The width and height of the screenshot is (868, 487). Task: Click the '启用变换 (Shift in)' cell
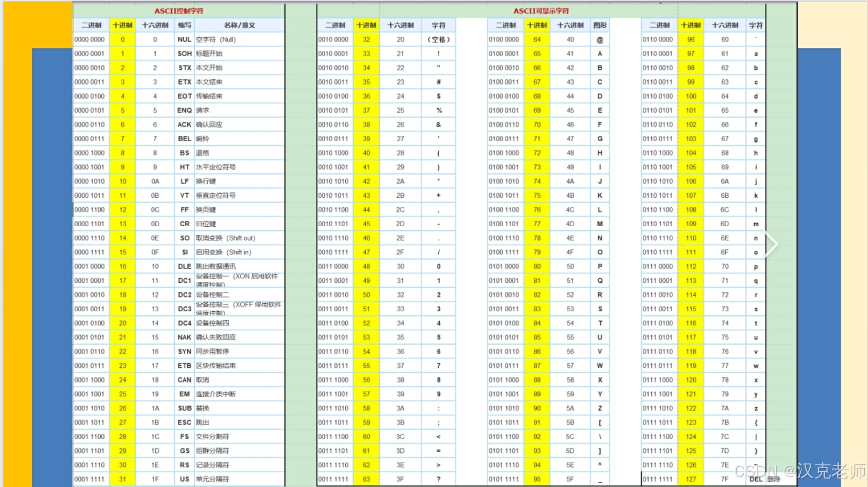[239, 252]
